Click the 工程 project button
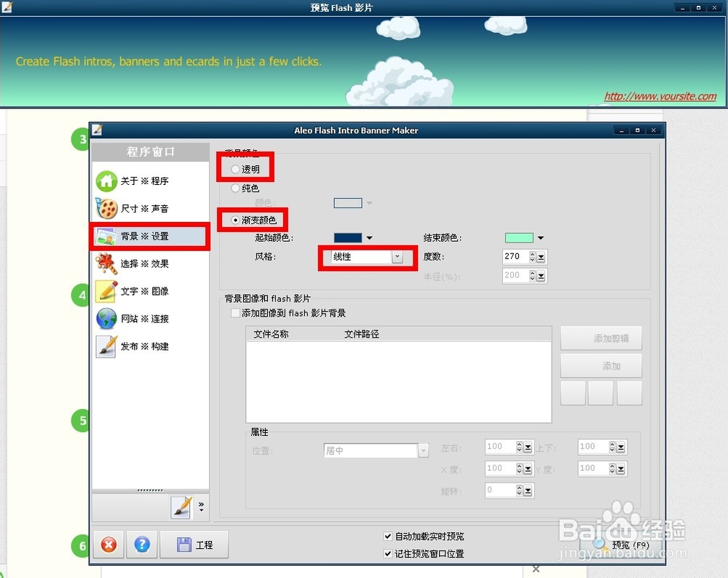 pos(194,545)
